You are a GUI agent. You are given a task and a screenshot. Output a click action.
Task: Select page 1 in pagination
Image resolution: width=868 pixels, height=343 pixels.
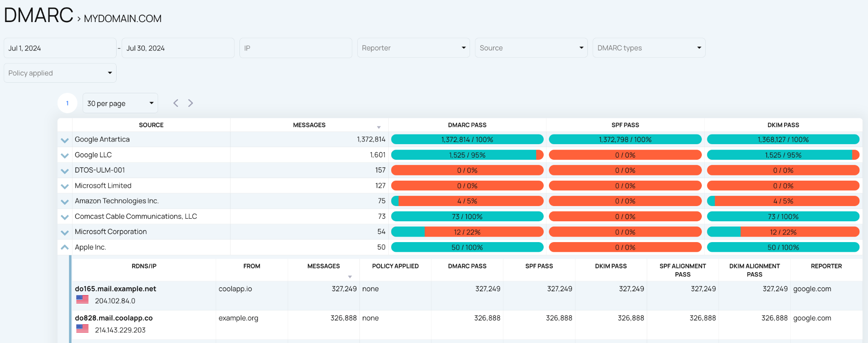point(67,103)
